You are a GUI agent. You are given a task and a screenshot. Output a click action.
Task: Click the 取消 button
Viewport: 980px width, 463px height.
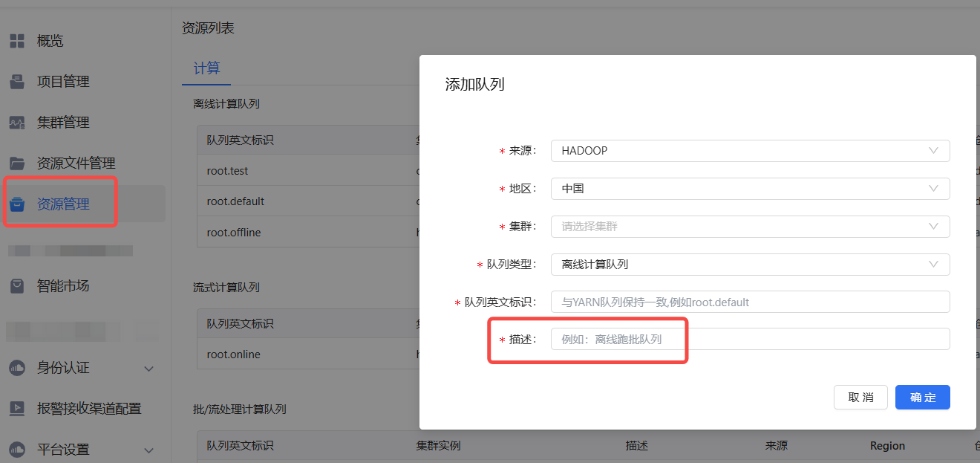(x=860, y=398)
